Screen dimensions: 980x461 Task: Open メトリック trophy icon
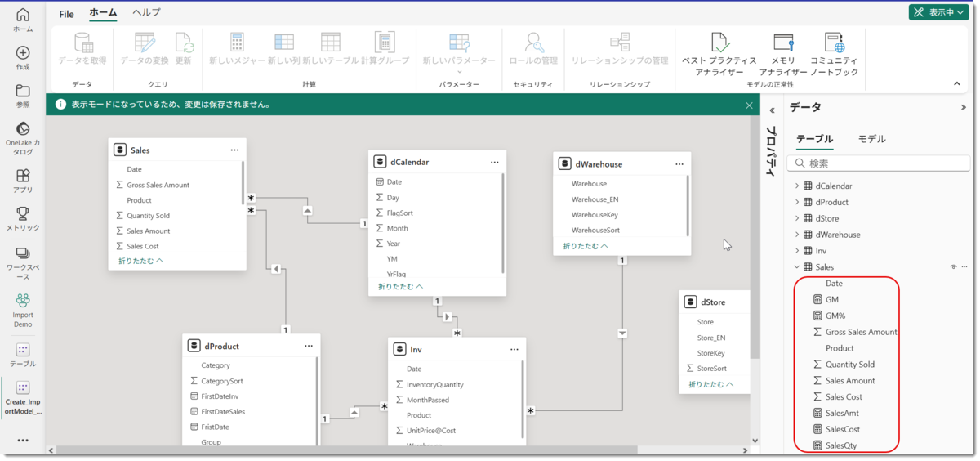(x=23, y=219)
